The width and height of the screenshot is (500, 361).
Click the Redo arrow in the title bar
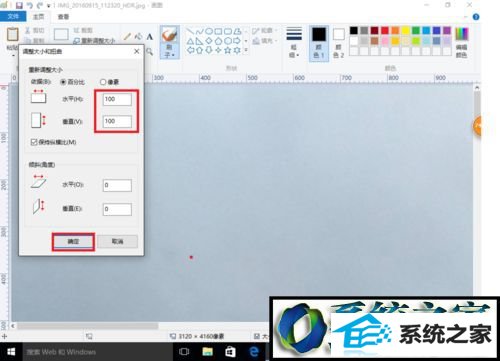pos(40,5)
